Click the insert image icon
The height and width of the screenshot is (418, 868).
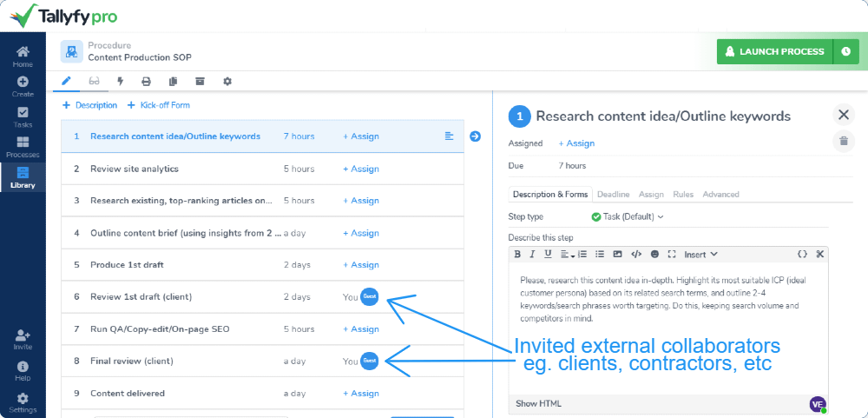click(x=617, y=255)
